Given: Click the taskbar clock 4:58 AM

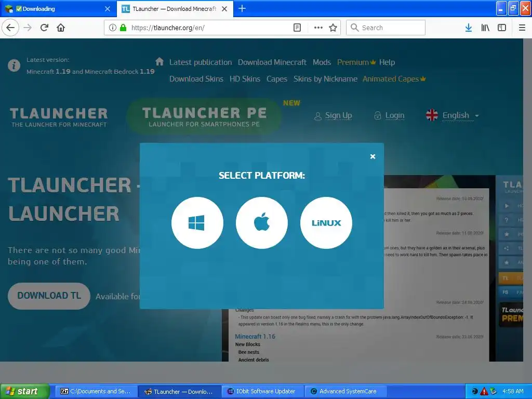Looking at the screenshot, I should tap(513, 391).
